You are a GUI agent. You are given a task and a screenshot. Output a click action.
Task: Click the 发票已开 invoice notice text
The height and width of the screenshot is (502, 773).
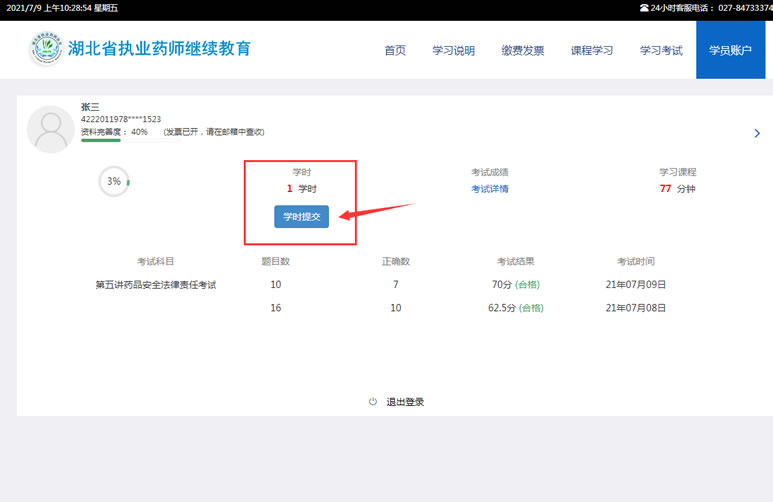coord(214,132)
